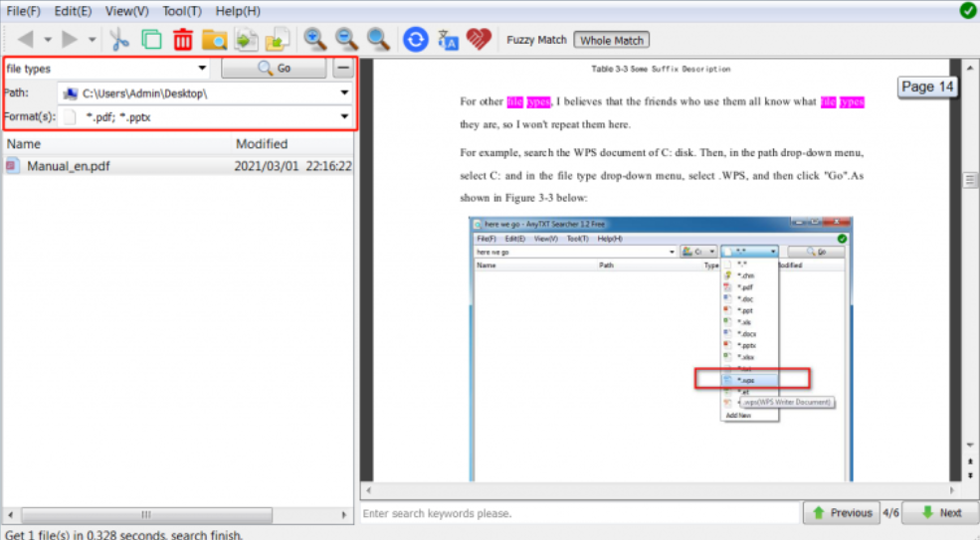
Task: Click the Table 3-3 caption text
Action: click(661, 69)
